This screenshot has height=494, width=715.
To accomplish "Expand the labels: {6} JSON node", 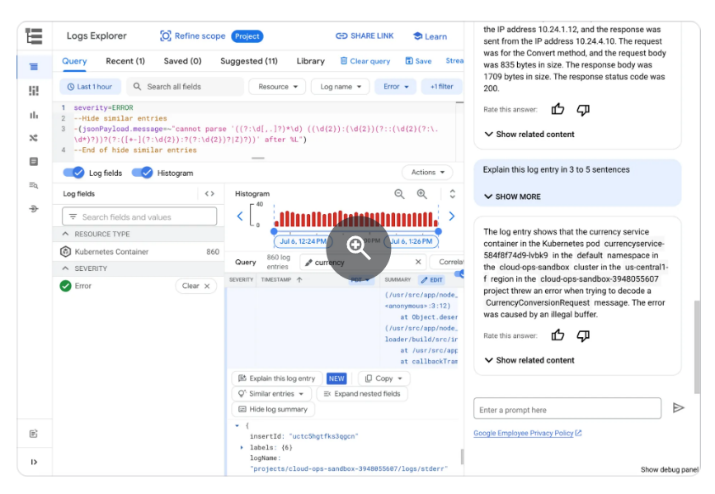I will [242, 447].
